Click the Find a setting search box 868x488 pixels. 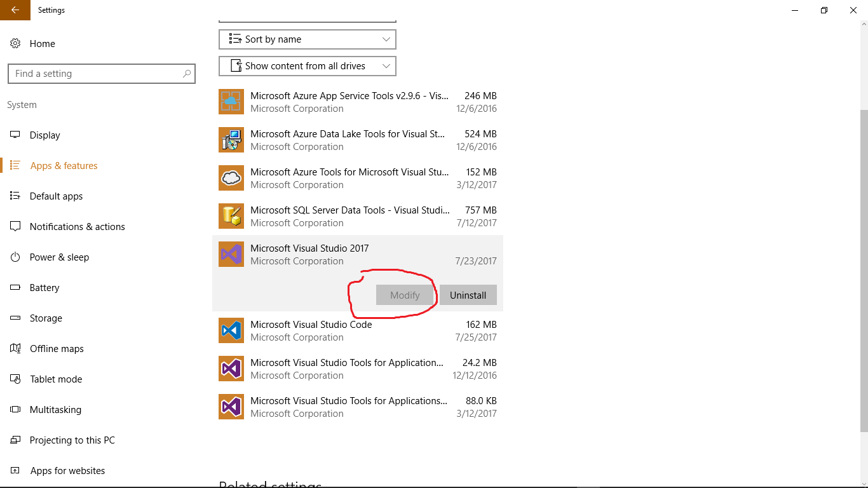102,74
